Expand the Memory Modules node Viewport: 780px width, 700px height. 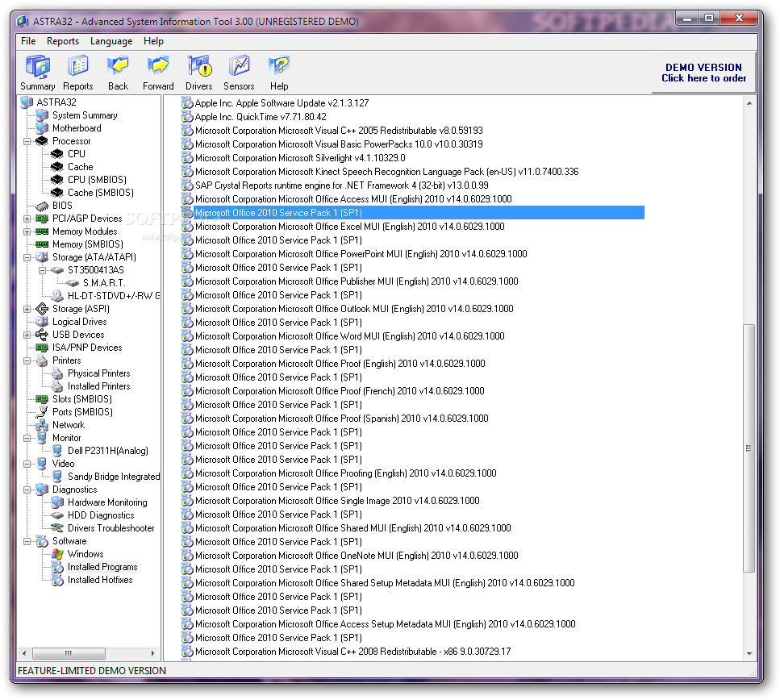[27, 231]
